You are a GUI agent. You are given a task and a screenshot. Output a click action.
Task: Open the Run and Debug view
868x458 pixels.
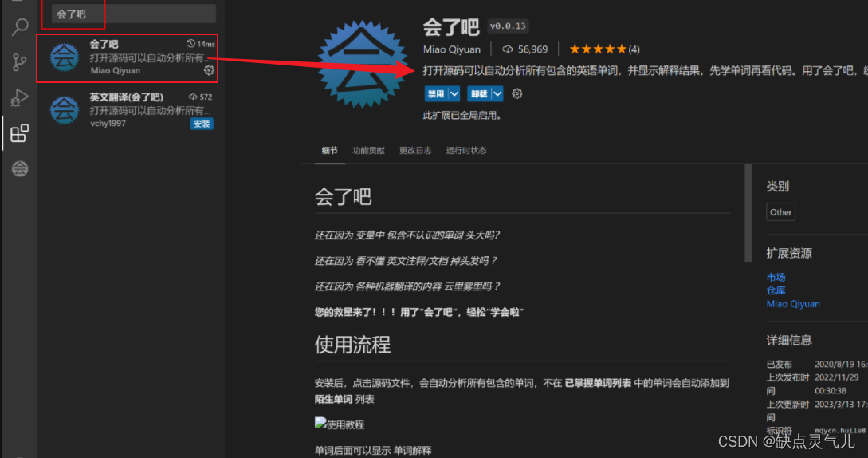[19, 97]
